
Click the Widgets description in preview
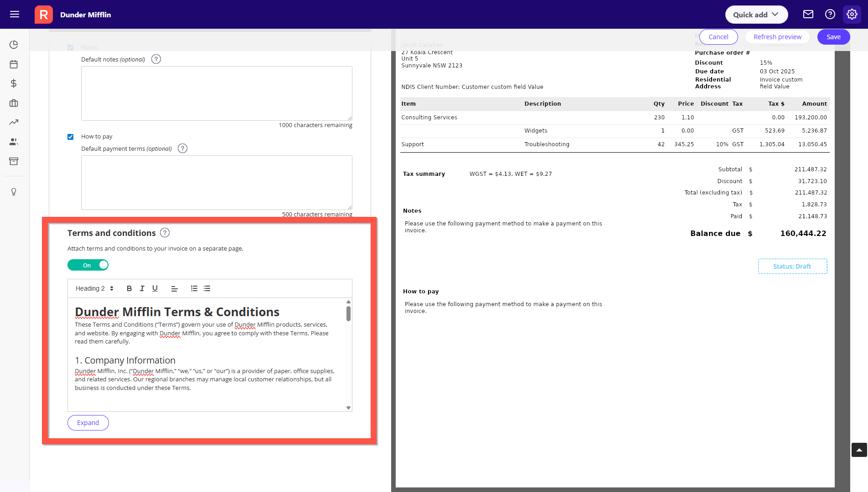536,131
